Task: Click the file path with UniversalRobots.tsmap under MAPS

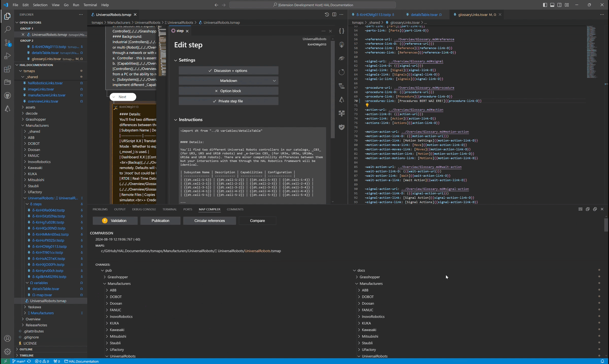Action: coord(191,251)
